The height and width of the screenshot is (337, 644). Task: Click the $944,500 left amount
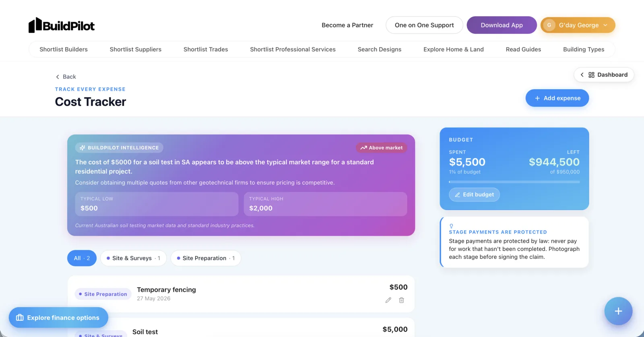pyautogui.click(x=554, y=162)
